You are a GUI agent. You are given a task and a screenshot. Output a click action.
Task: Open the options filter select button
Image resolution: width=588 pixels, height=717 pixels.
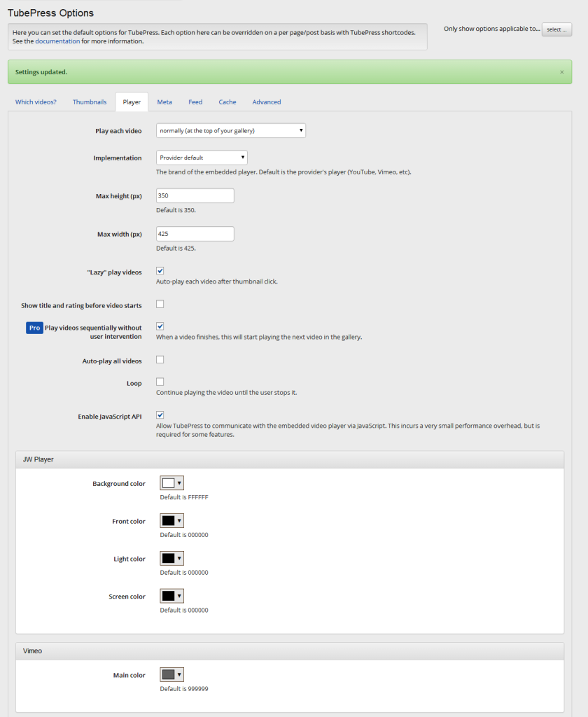556,29
